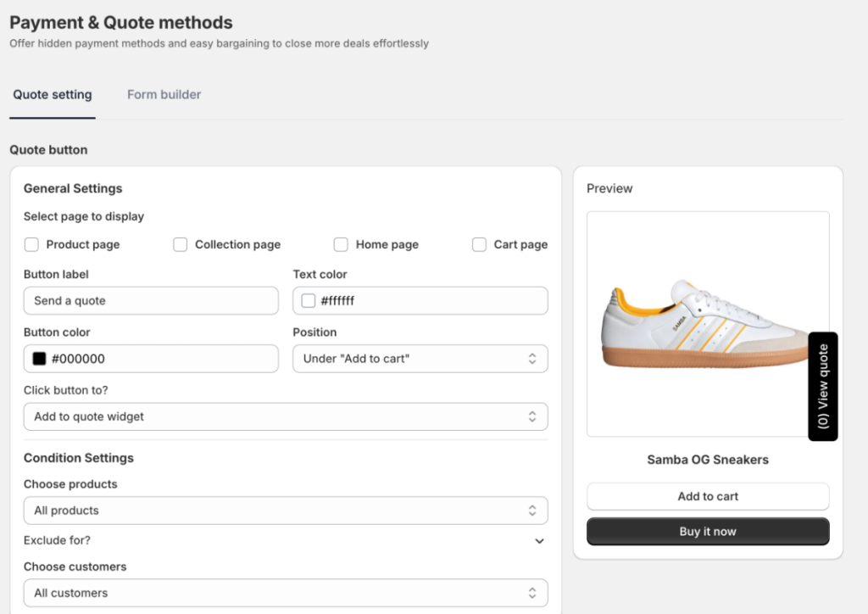This screenshot has width=868, height=614.
Task: Click the Payment & Quote methods title
Action: click(121, 23)
